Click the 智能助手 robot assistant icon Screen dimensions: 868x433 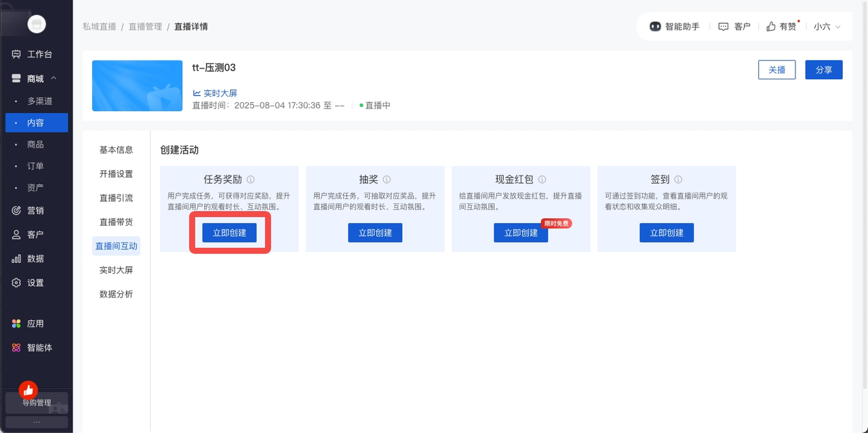click(x=655, y=26)
